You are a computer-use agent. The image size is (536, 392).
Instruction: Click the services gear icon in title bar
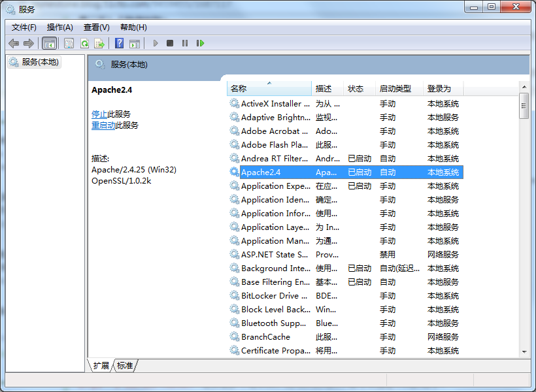click(10, 10)
